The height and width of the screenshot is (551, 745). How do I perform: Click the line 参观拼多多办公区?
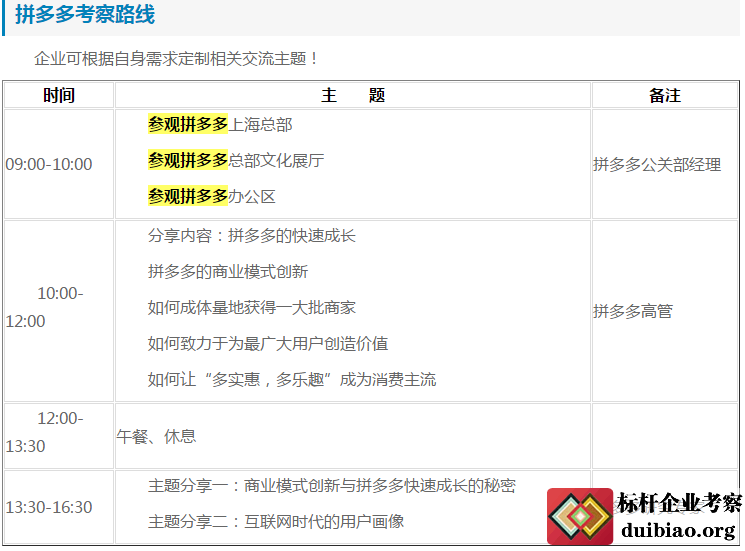pyautogui.click(x=211, y=196)
